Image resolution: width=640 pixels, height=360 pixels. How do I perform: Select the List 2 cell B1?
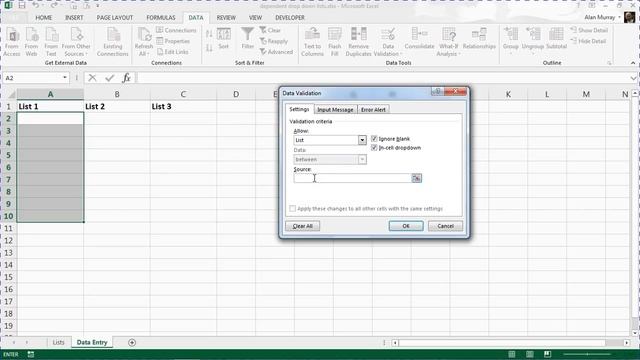pos(117,107)
